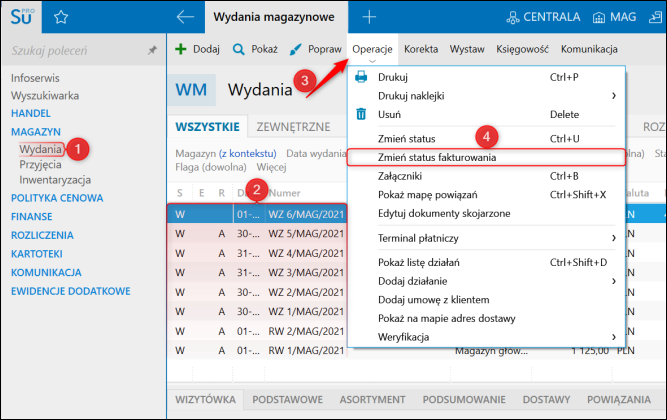Click the CENTRALA branch icon

coord(513,17)
